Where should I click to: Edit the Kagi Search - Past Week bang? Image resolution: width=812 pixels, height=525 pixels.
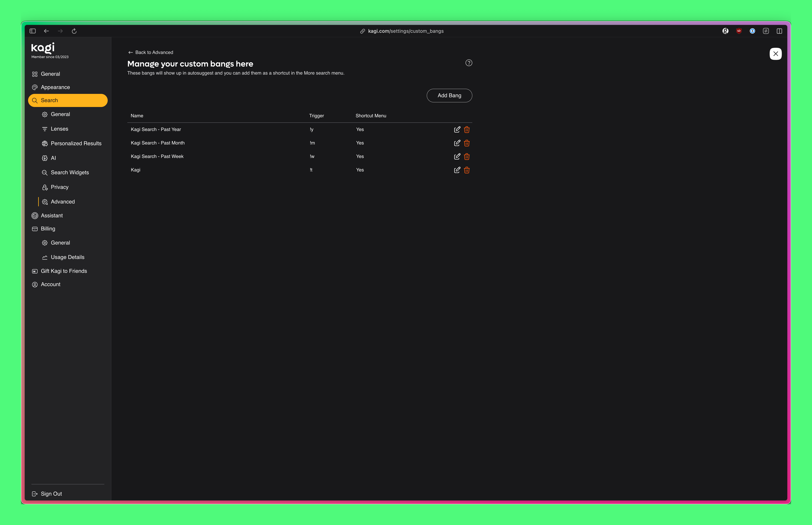click(x=457, y=156)
